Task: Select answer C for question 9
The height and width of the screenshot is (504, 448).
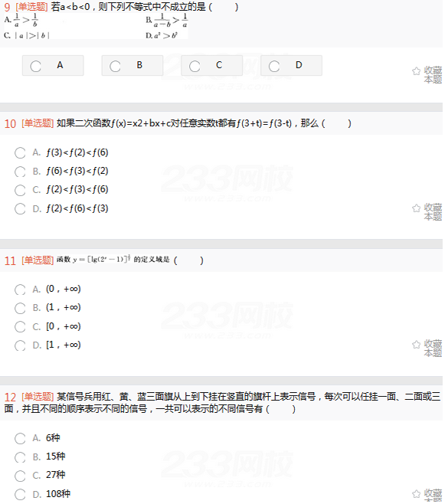Action: (x=212, y=66)
